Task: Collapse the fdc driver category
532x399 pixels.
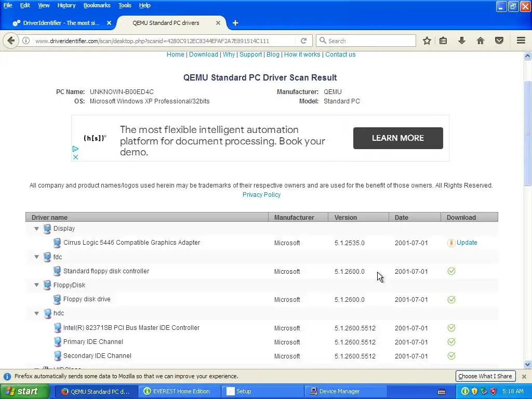Action: click(x=36, y=257)
